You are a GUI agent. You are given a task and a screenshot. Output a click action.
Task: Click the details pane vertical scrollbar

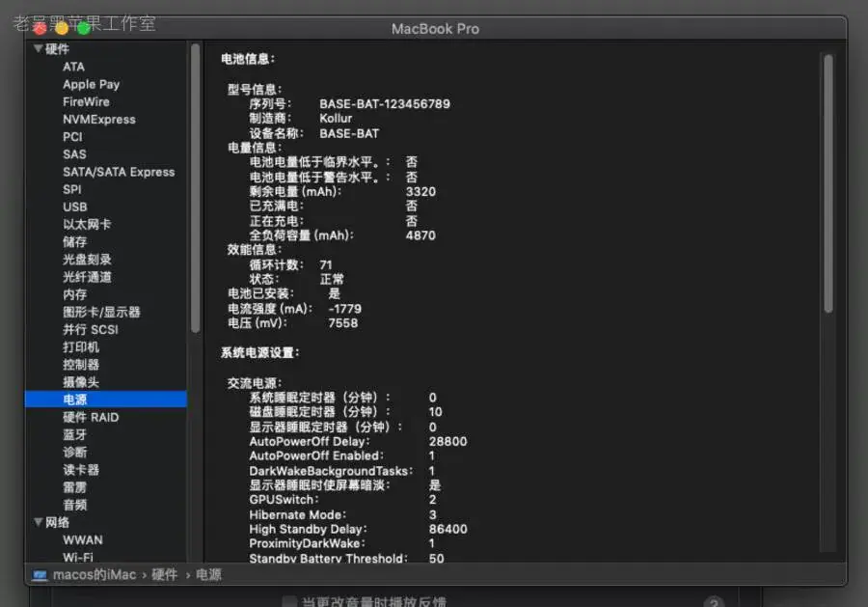pos(828,183)
